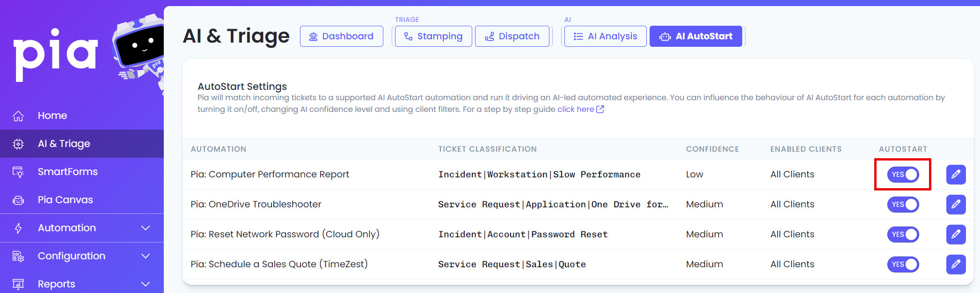The width and height of the screenshot is (980, 293).
Task: Edit the Schedule a Sales Quote automation
Action: (956, 264)
